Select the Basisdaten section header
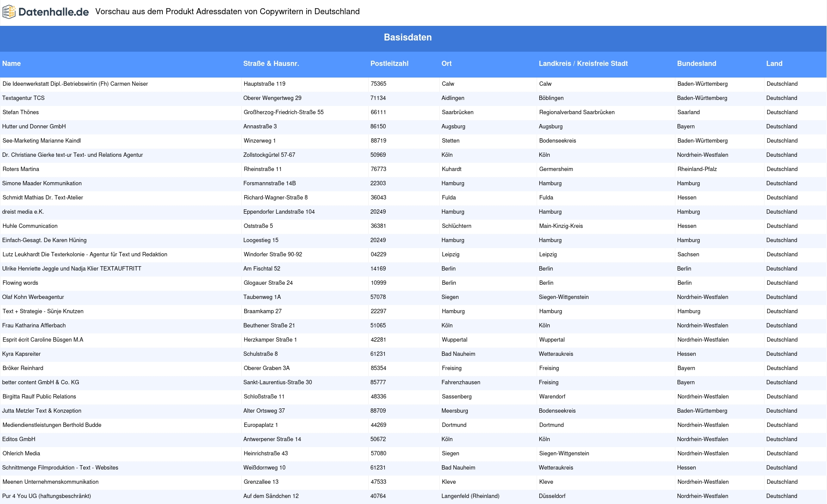Viewport: 827px width, 504px height. point(407,37)
